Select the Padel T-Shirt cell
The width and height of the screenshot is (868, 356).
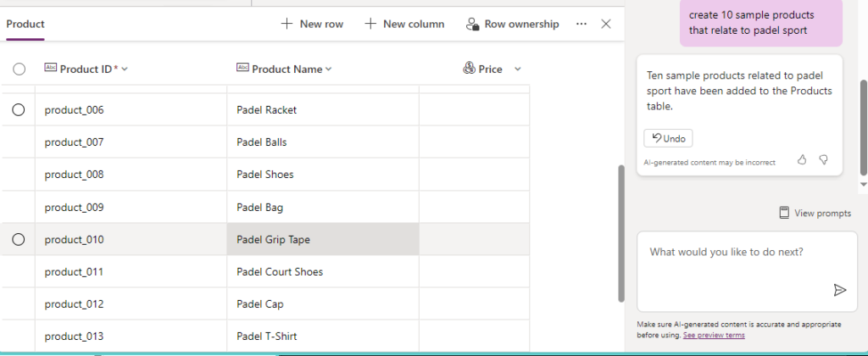323,336
